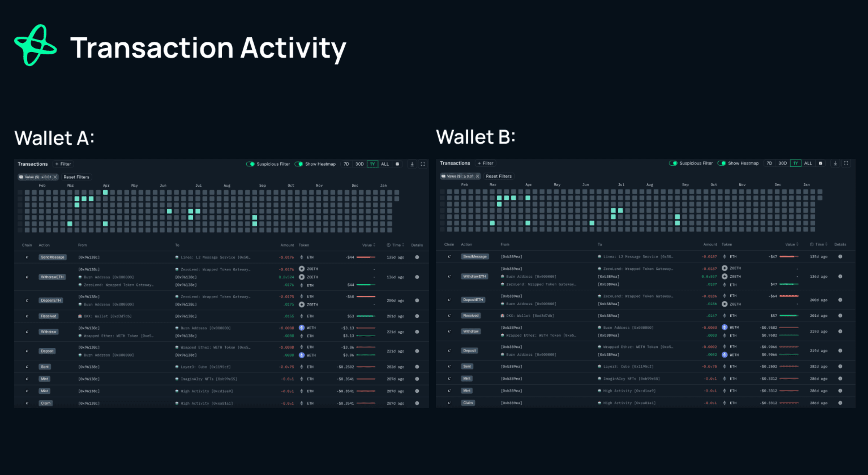Open the Filter options in Wallet A
The image size is (868, 475).
pyautogui.click(x=63, y=164)
